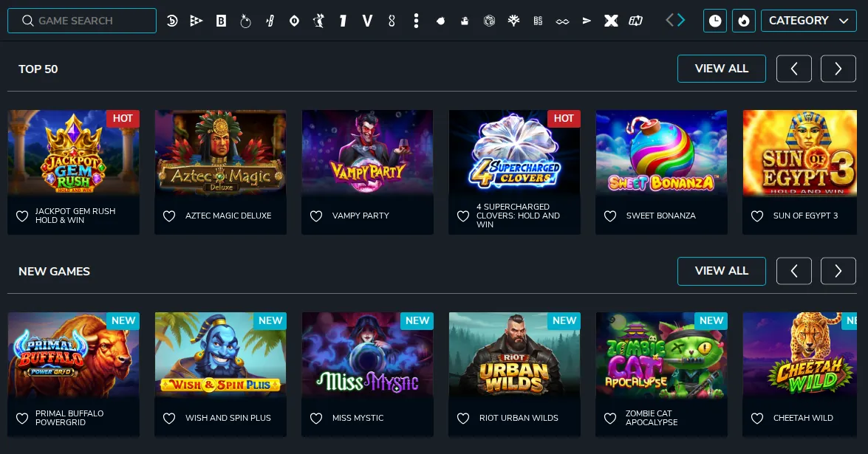Select the rooster provider icon
This screenshot has height=454, width=868.
(319, 21)
